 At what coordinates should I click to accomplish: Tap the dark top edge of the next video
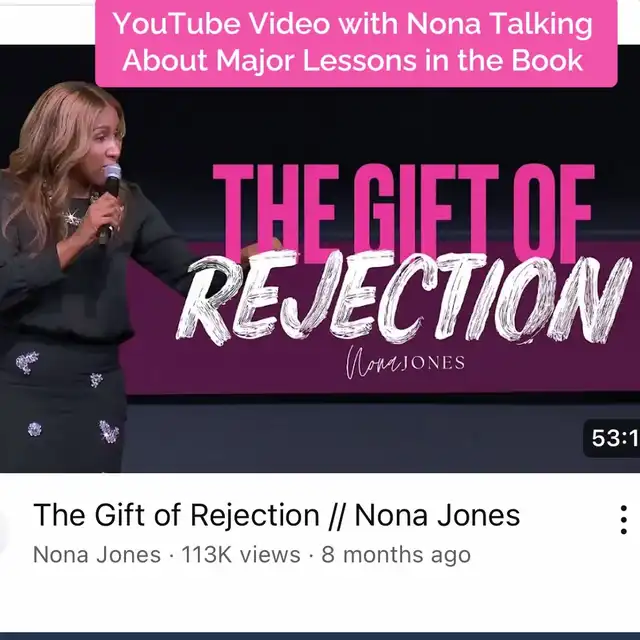tap(320, 636)
